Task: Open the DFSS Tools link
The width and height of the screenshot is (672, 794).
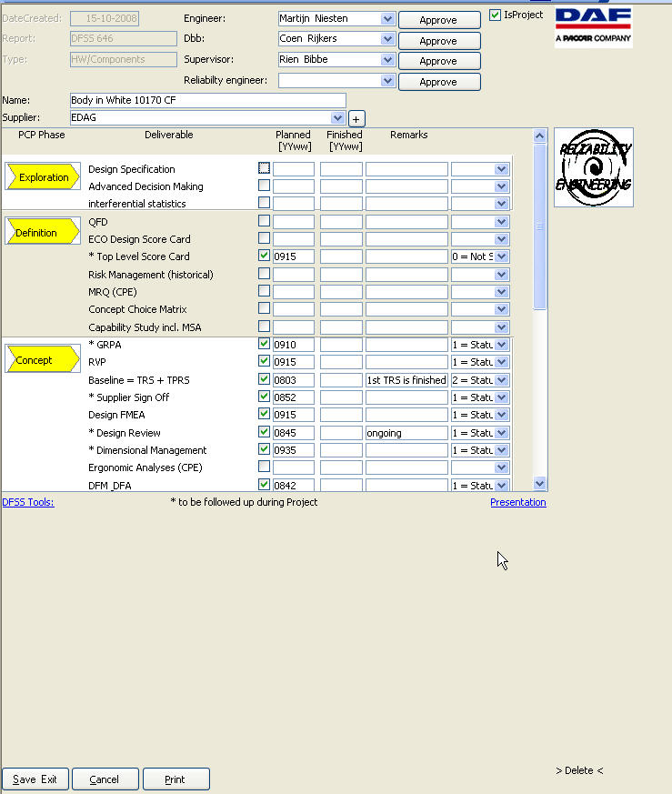Action: (28, 502)
